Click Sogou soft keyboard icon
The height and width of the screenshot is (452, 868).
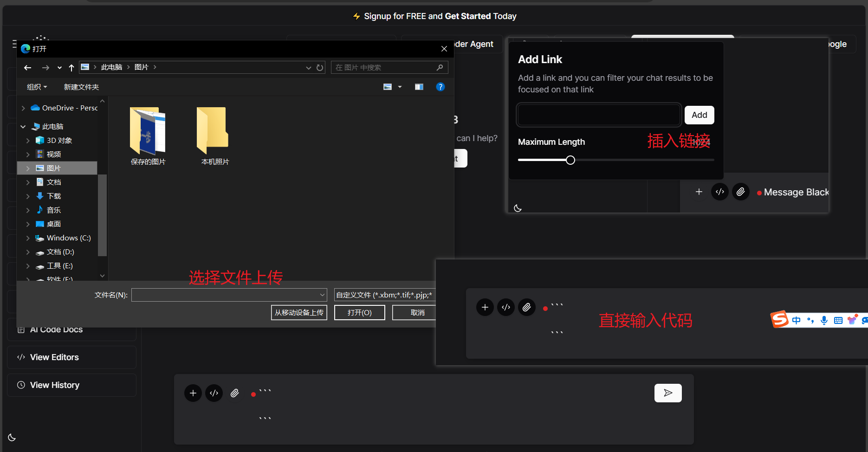[x=838, y=320]
